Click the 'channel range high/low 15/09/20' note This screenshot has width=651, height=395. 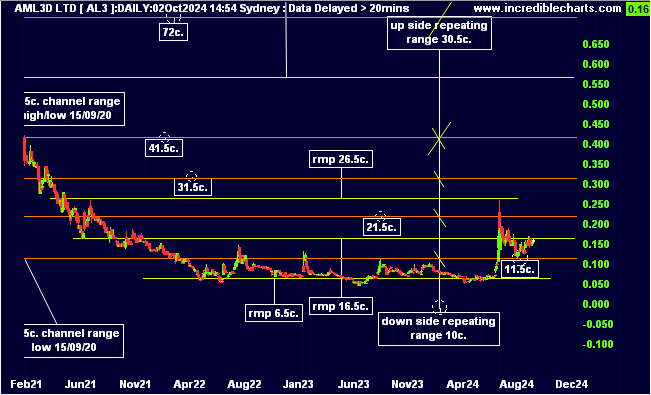pyautogui.click(x=74, y=108)
